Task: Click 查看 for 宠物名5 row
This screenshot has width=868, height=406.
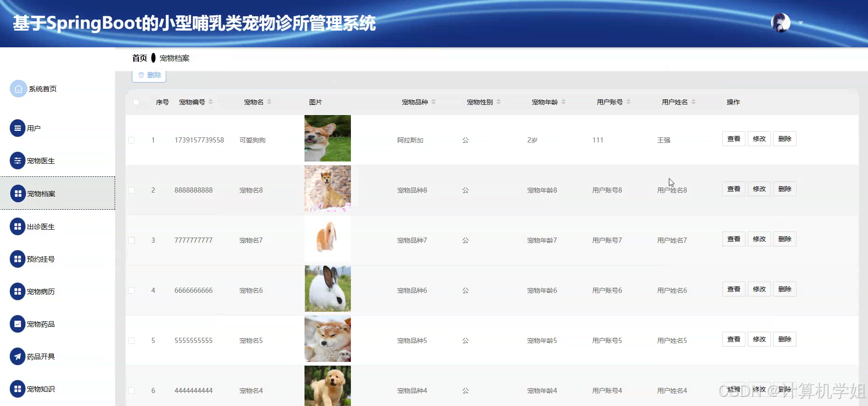Action: point(734,339)
